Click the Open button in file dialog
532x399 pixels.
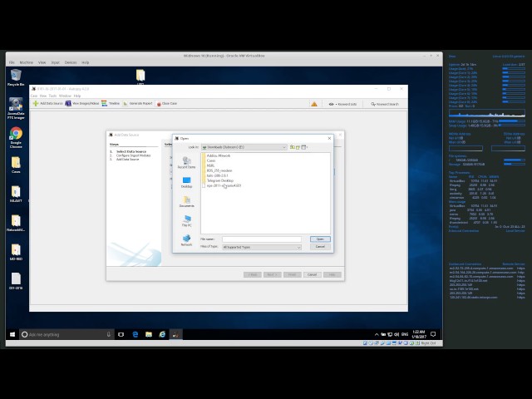tap(320, 239)
